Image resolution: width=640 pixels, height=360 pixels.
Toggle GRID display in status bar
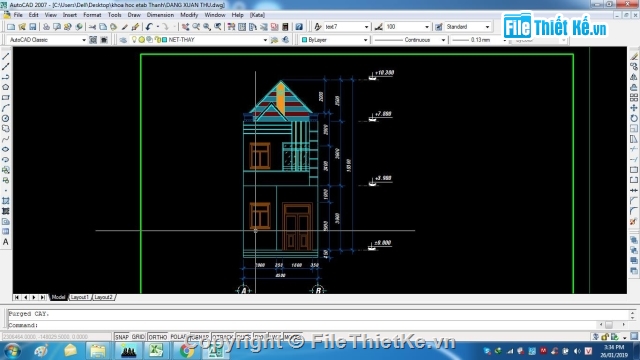coord(138,337)
